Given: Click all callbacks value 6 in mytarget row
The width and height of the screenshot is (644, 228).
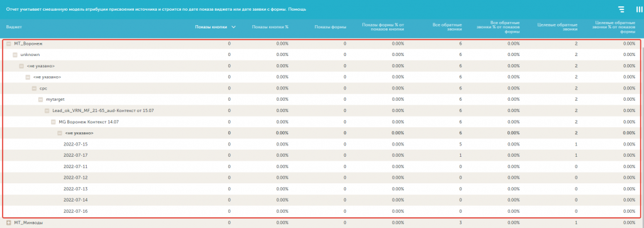Looking at the screenshot, I should (x=461, y=100).
